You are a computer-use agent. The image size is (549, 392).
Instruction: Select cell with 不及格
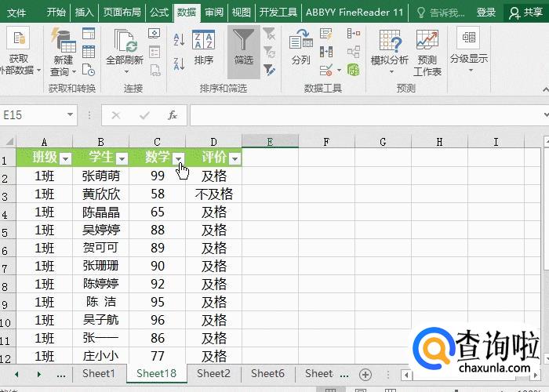213,194
